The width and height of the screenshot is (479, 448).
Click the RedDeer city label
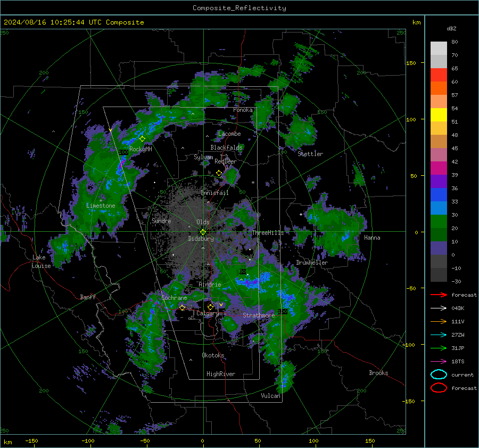pos(226,161)
